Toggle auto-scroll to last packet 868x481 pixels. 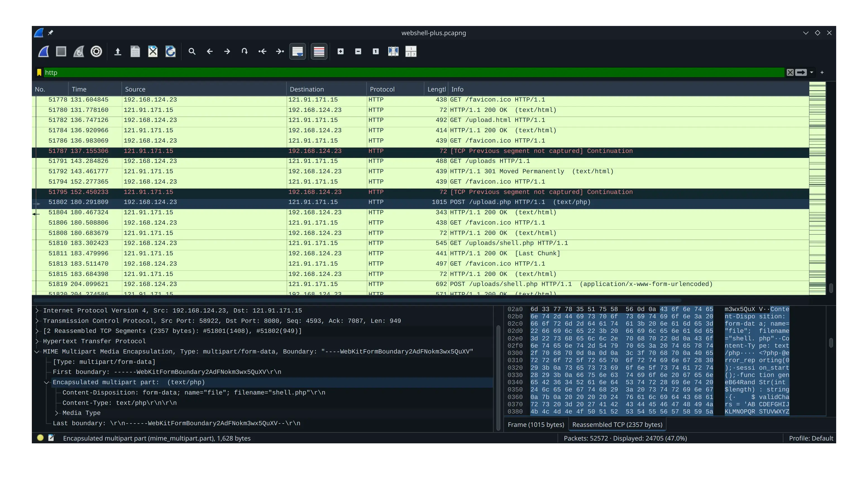pyautogui.click(x=298, y=52)
